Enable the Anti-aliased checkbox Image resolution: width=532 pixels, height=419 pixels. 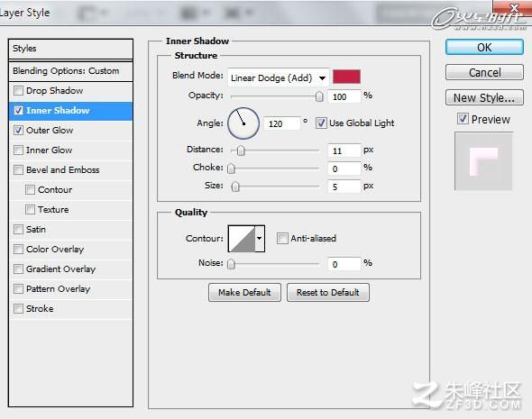coord(282,238)
